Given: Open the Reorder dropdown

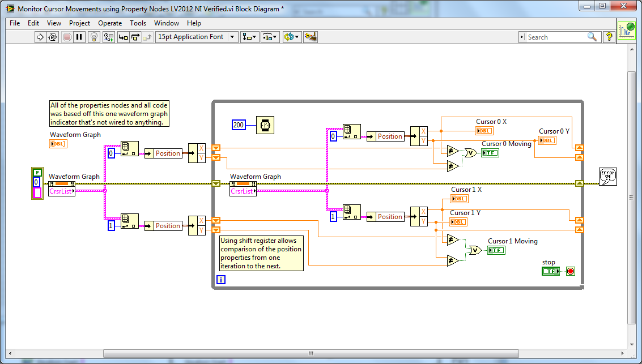Looking at the screenshot, I should (x=292, y=37).
